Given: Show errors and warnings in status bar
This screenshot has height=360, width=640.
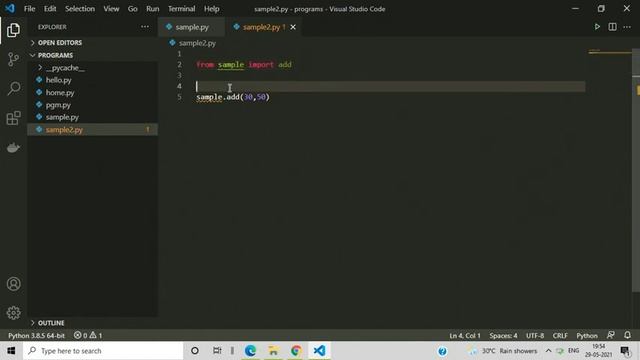Looking at the screenshot, I should click(x=88, y=336).
